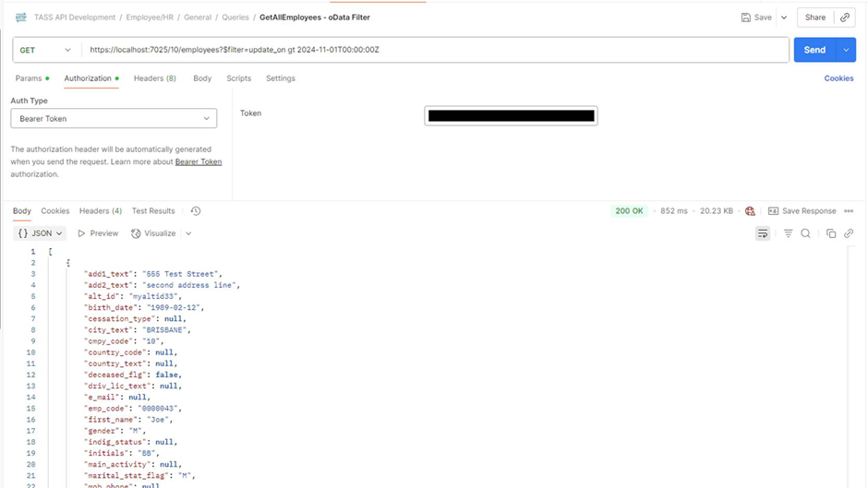The width and height of the screenshot is (868, 488).
Task: Click the filter response icon
Action: pyautogui.click(x=788, y=234)
